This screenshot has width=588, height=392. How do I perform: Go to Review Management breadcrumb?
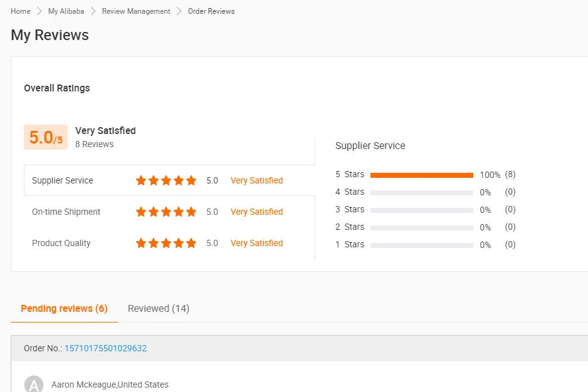click(x=136, y=11)
